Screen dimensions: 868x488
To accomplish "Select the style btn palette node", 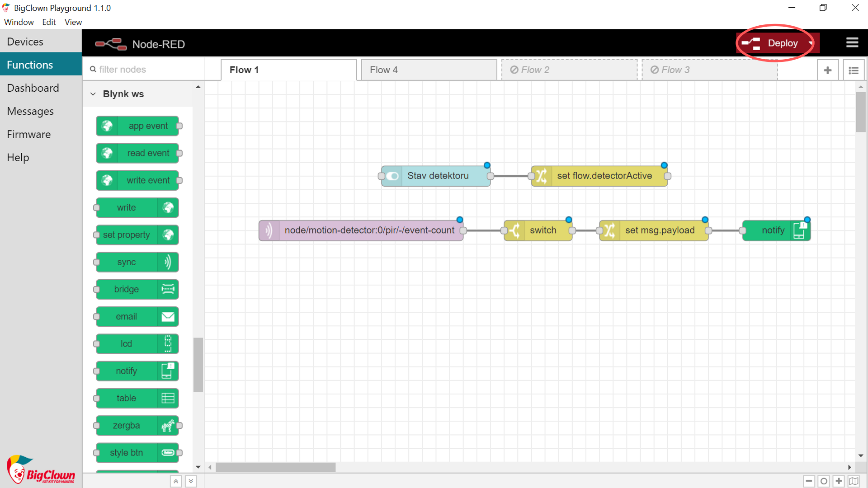I will [137, 453].
